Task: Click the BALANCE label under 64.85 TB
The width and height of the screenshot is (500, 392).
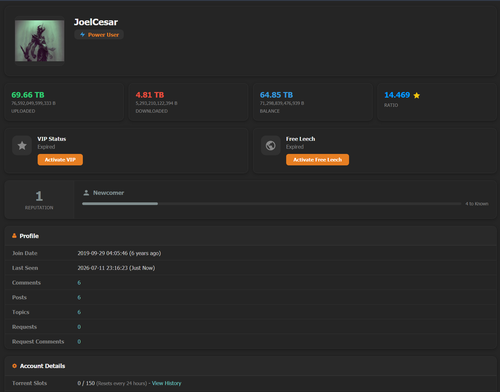Action: [270, 111]
